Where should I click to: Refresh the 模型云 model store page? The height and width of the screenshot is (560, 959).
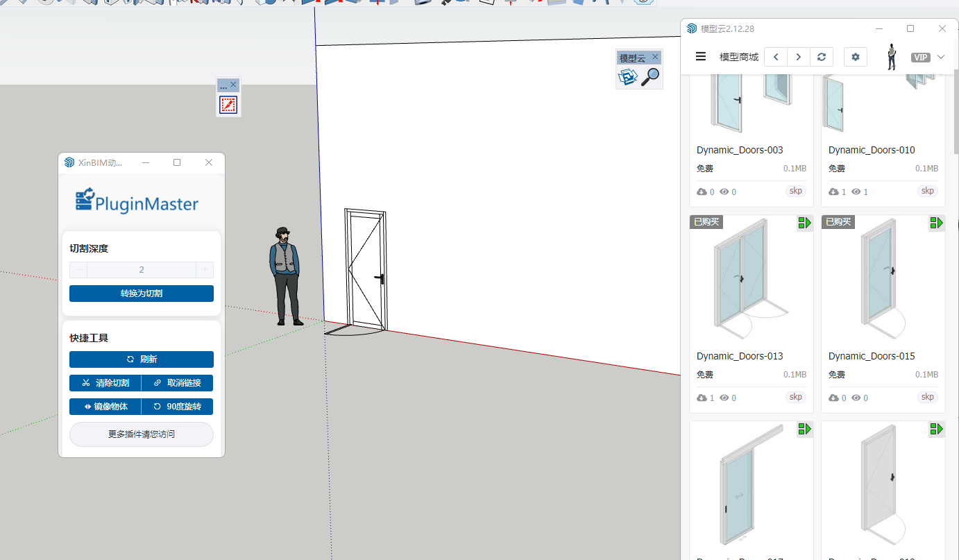tap(822, 57)
